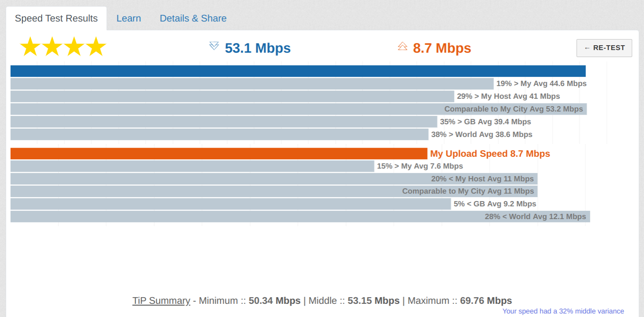This screenshot has height=317, width=644.
Task: Click the blue download arrow icon
Action: pyautogui.click(x=214, y=45)
